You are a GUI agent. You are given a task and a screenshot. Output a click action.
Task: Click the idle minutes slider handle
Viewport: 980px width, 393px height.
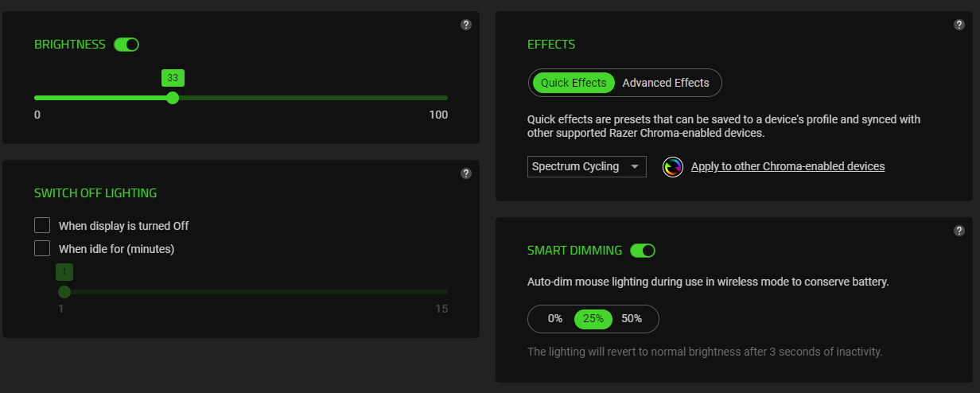pos(64,292)
